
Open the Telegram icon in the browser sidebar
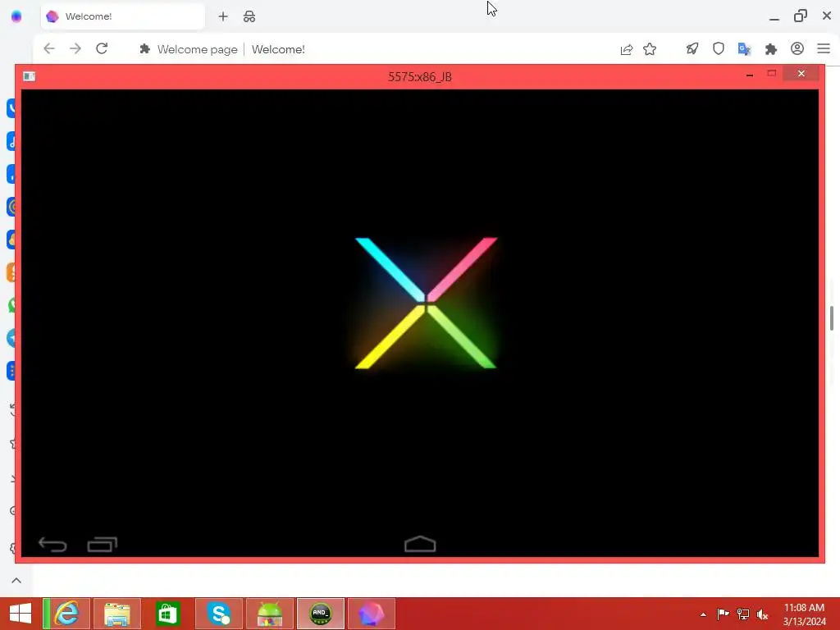(x=11, y=338)
